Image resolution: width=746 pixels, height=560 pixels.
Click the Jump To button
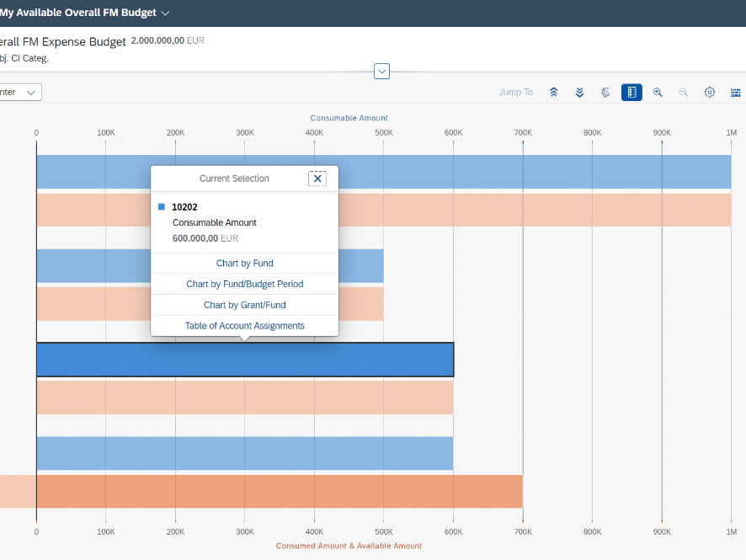[x=515, y=93]
